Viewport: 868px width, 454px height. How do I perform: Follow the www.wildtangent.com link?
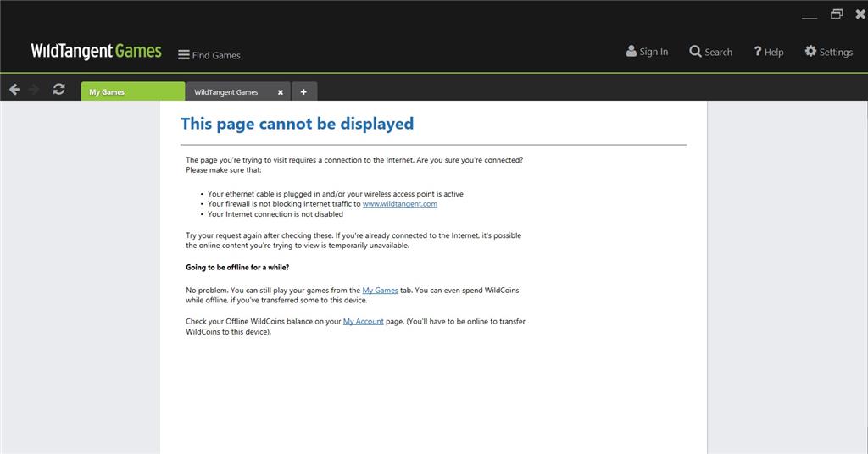[399, 204]
